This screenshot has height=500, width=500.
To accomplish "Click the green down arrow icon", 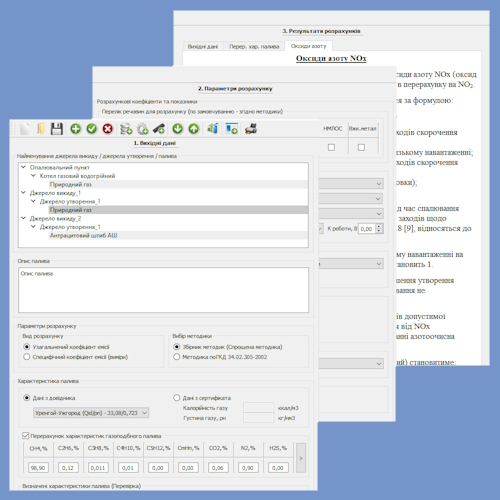I will [178, 129].
